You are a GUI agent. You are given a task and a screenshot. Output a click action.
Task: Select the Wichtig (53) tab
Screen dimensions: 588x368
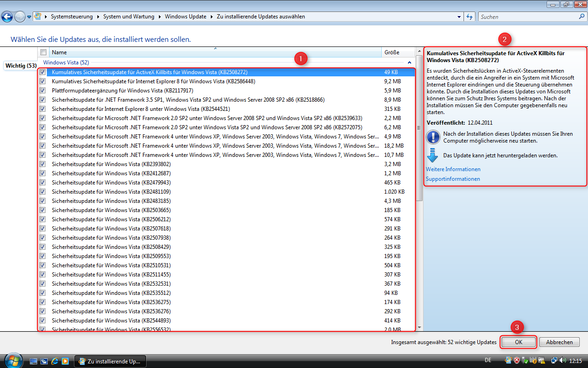[20, 65]
